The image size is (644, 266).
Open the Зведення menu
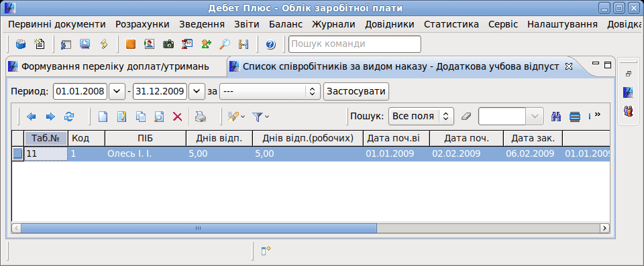[x=202, y=24]
